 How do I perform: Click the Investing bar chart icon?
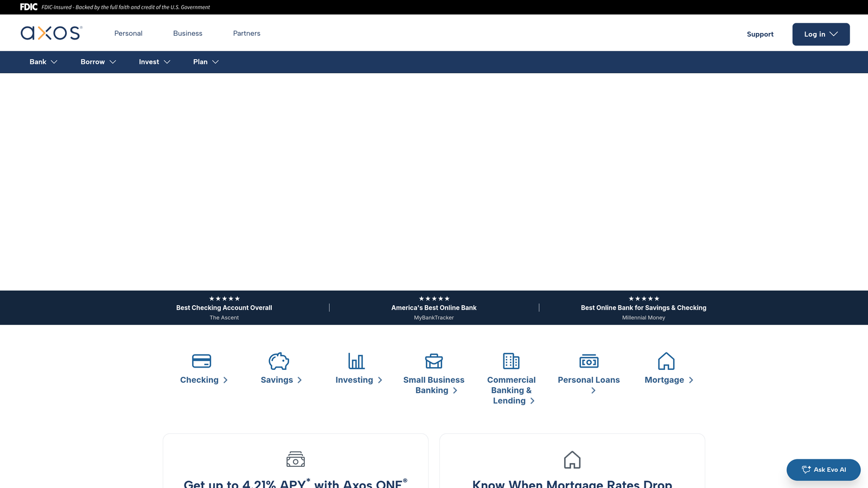[356, 361]
